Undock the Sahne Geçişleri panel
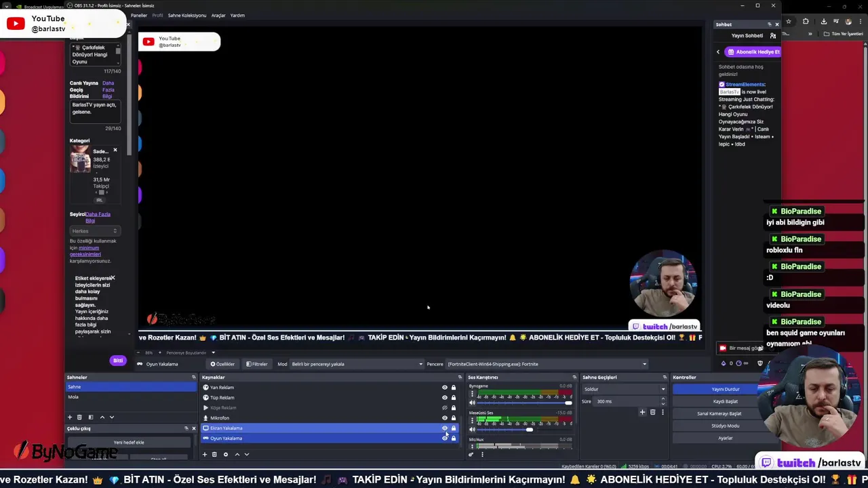This screenshot has height=488, width=868. (x=665, y=378)
